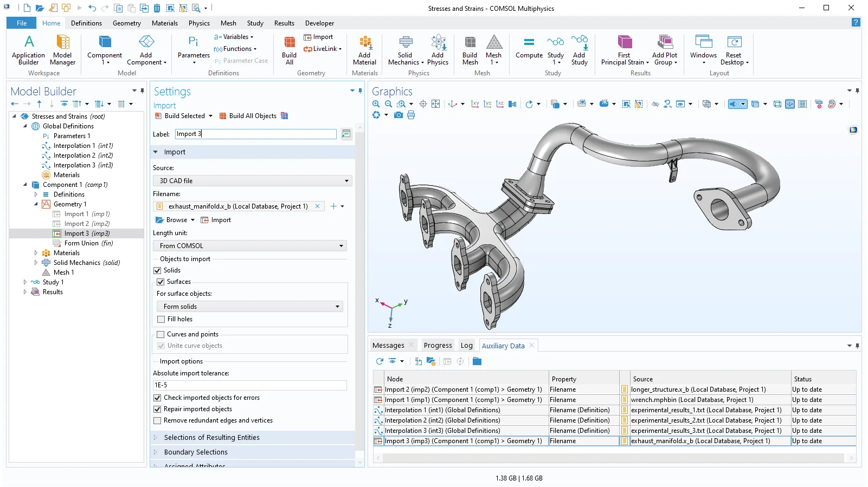Click the Absolute import tolerance field
Viewport: 868px width, 487px height.
(250, 385)
